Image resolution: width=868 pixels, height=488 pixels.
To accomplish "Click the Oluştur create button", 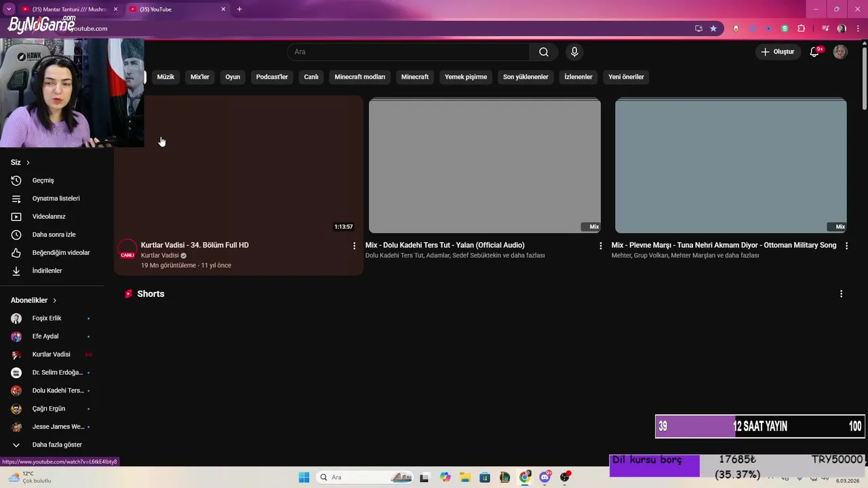I will (x=778, y=52).
